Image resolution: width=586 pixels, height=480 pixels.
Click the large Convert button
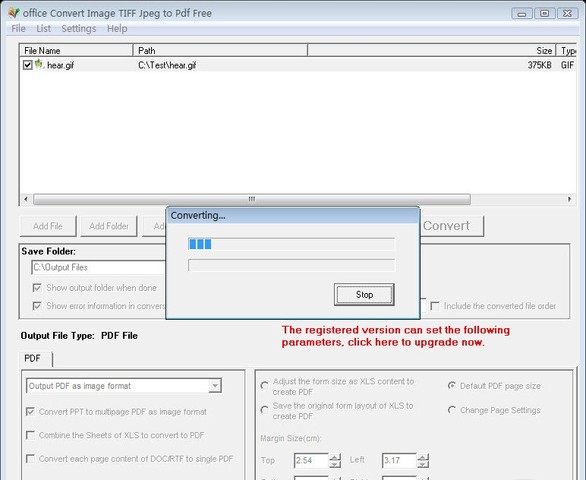point(452,226)
